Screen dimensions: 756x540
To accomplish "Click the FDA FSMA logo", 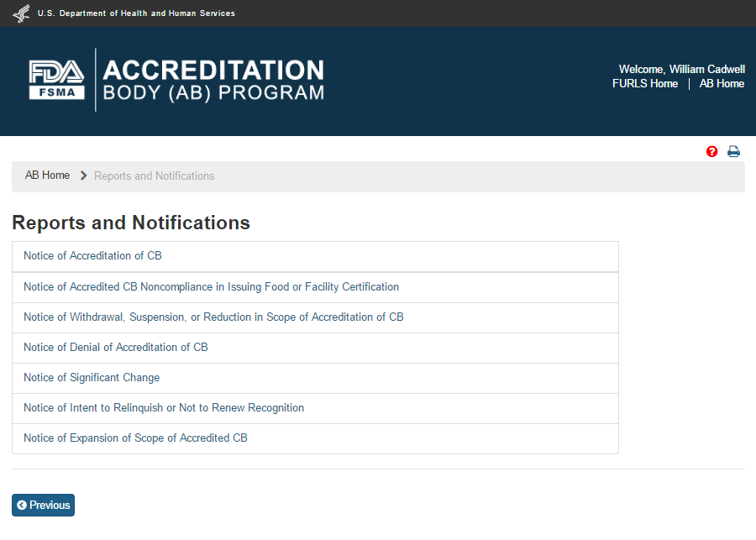I will click(56, 80).
